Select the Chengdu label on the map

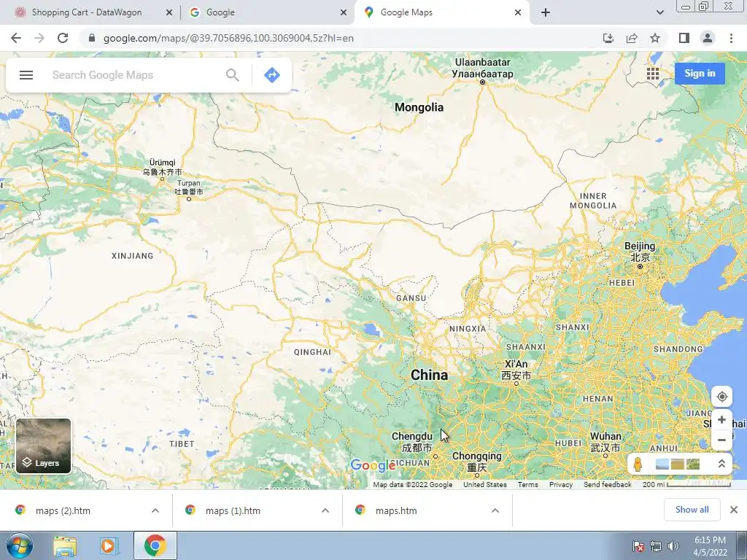click(413, 442)
